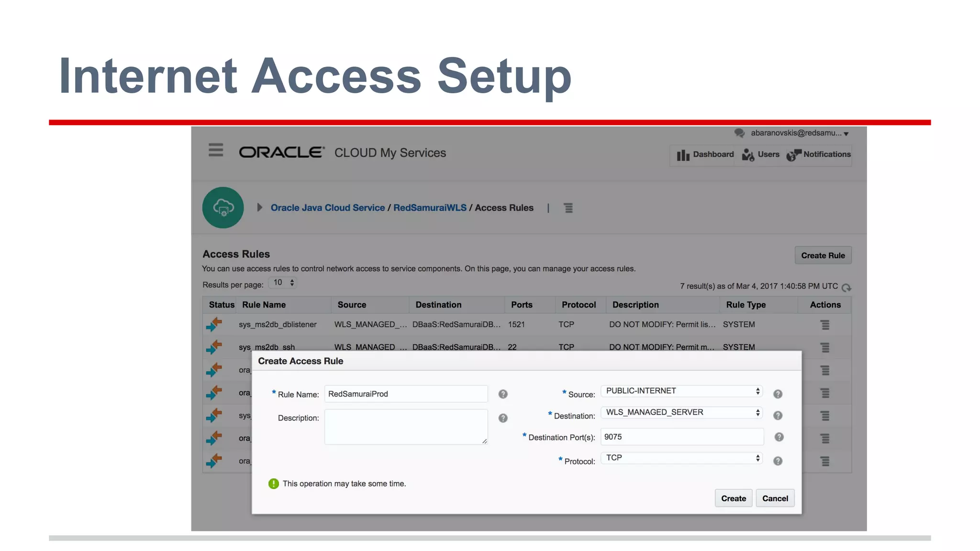Select the sys_ms2db_ssh rule name
The image size is (980, 551).
(x=267, y=347)
